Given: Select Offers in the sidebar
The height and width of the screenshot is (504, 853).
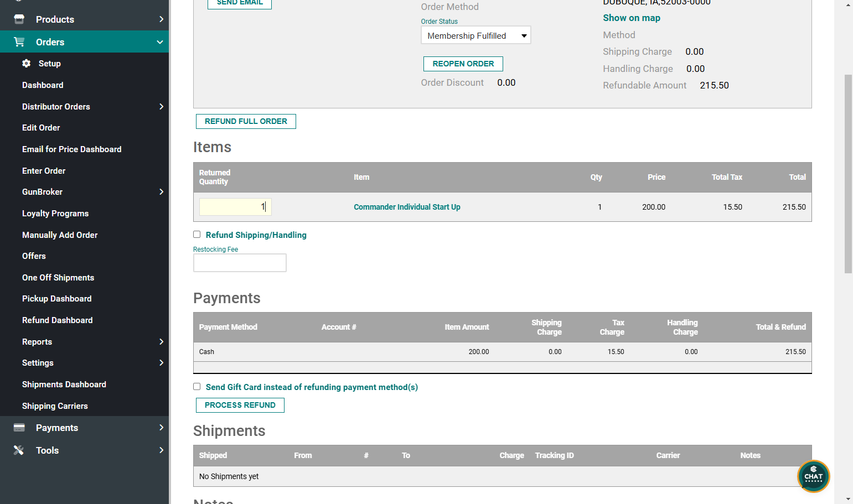Looking at the screenshot, I should click(x=34, y=256).
